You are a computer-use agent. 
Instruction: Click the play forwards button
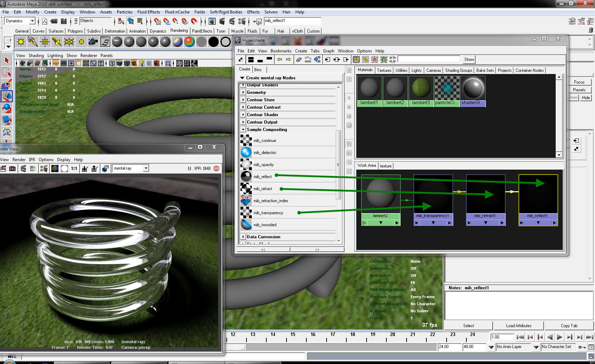(x=559, y=337)
